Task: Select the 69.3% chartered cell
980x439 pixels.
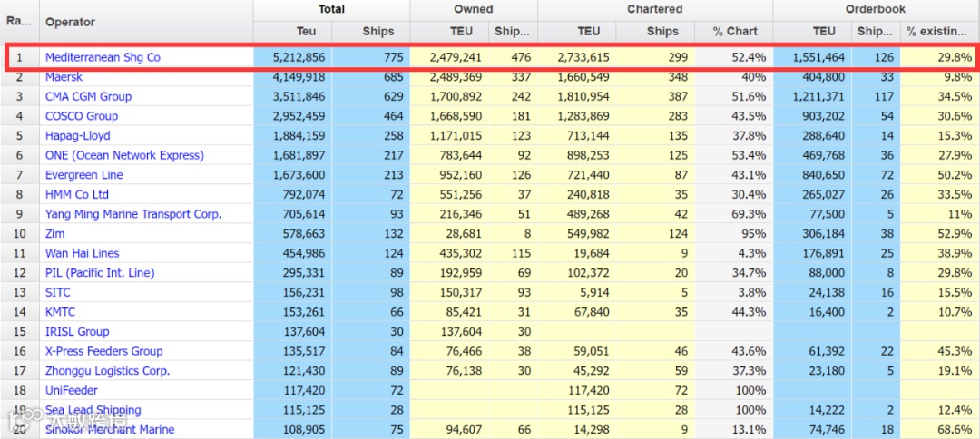Action: 749,214
